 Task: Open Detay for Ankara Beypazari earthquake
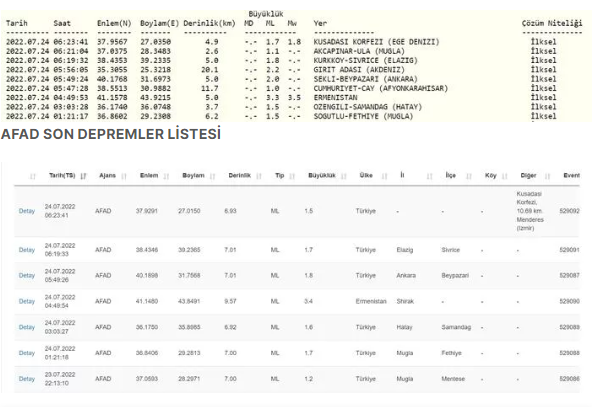(27, 276)
